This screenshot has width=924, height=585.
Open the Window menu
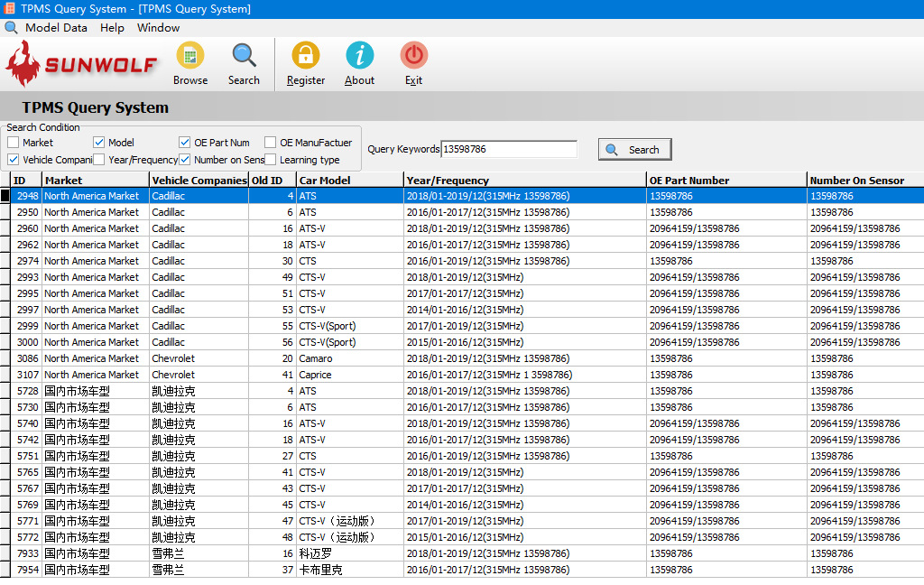(158, 28)
